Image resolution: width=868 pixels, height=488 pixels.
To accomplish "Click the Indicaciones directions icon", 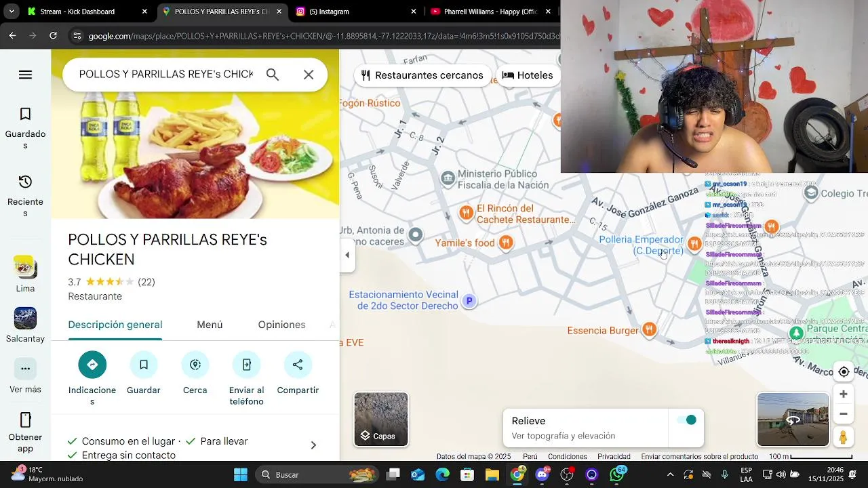I will [92, 365].
